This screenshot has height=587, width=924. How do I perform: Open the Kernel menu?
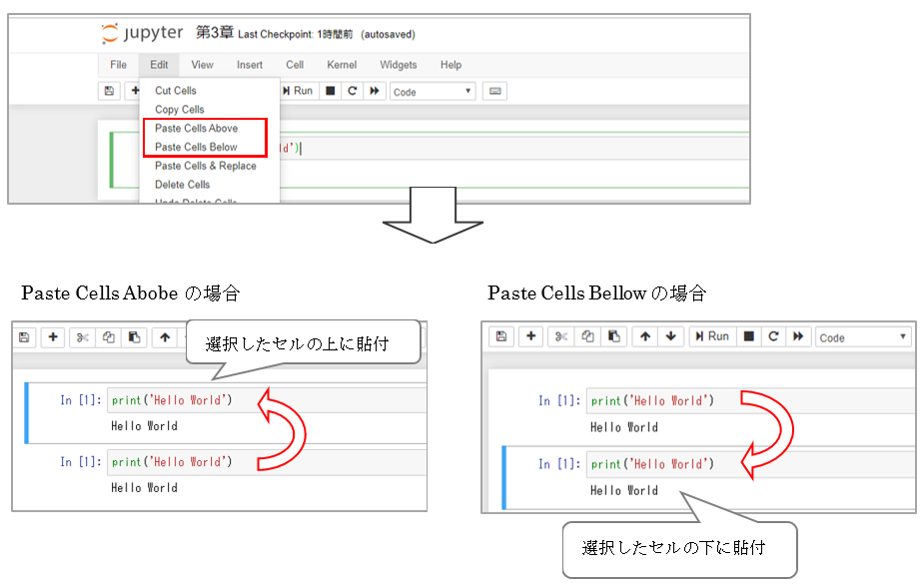point(342,65)
